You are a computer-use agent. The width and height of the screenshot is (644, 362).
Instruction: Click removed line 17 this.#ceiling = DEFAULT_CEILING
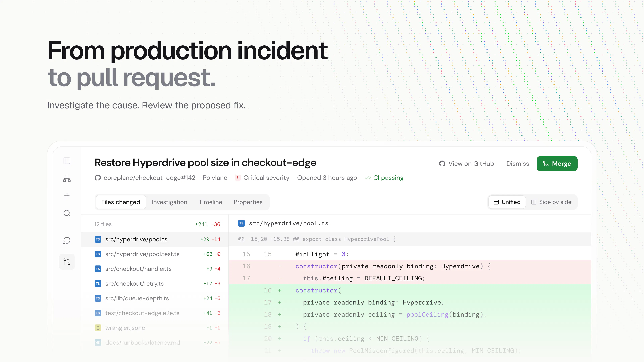point(410,278)
